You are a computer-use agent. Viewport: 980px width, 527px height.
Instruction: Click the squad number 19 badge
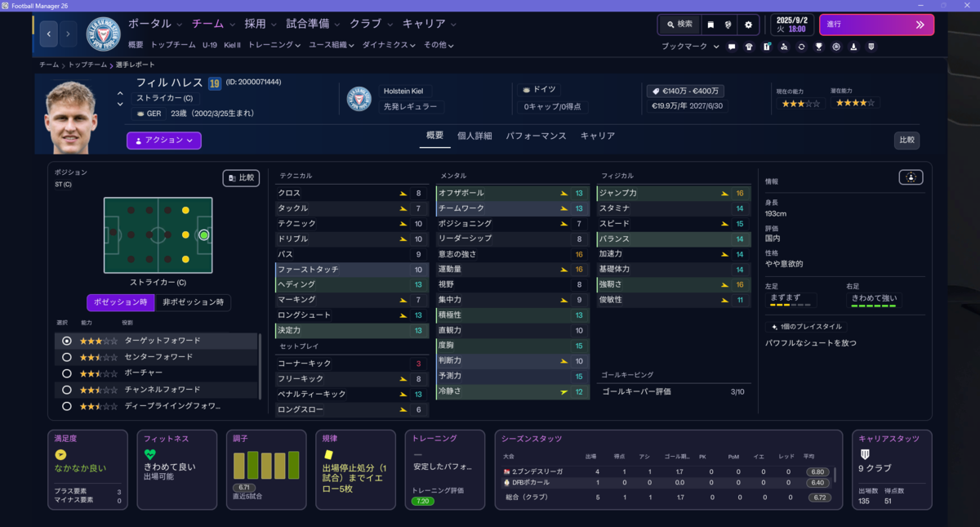tap(214, 83)
